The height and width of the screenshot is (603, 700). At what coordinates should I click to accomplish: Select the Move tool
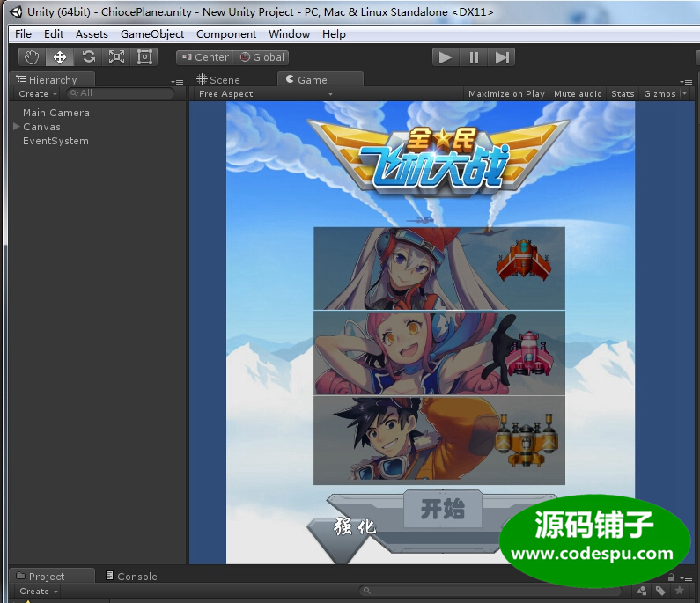point(60,57)
